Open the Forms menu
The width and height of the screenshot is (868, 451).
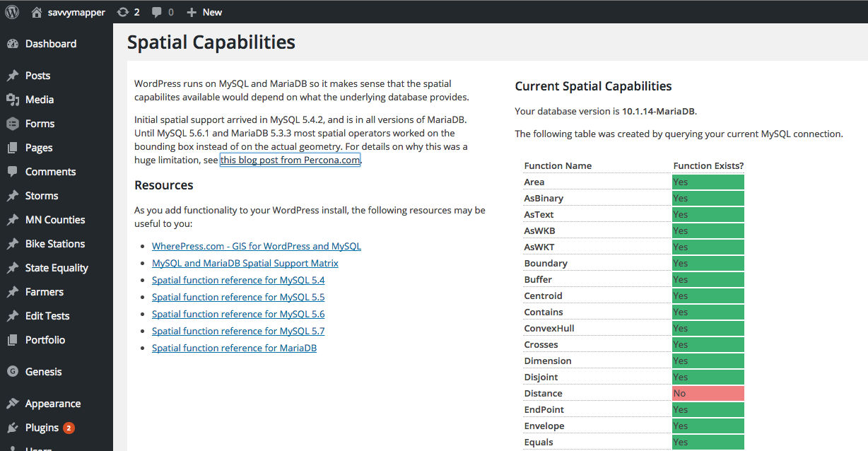point(40,124)
